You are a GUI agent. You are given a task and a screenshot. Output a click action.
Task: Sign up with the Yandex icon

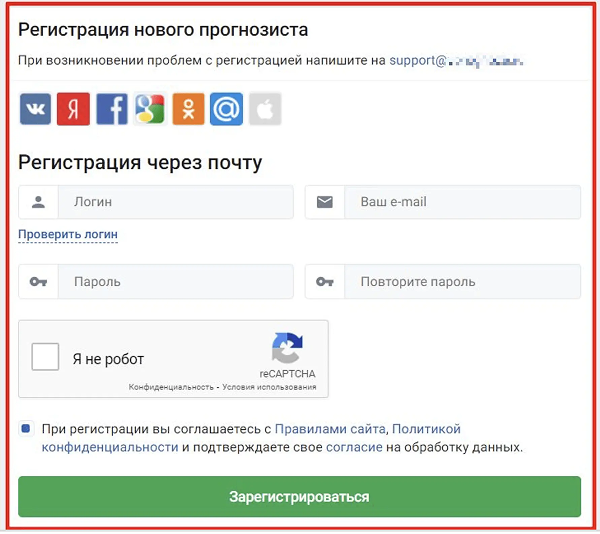click(x=73, y=109)
